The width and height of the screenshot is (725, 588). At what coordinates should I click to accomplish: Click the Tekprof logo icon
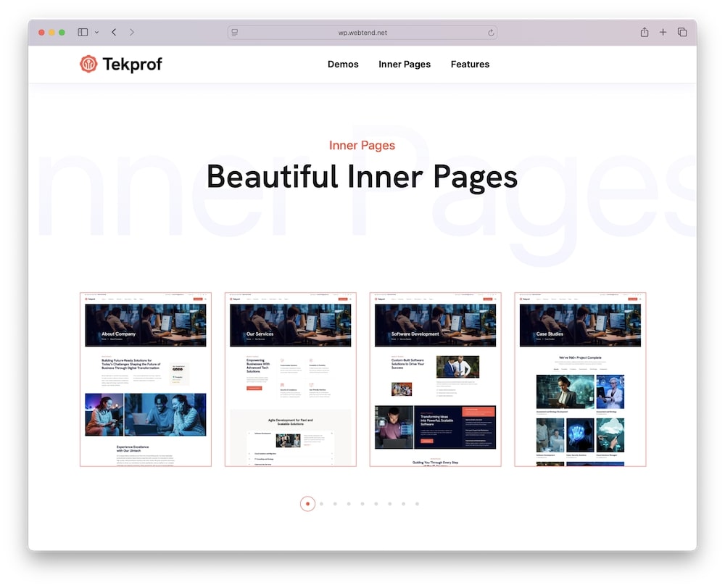click(x=88, y=64)
